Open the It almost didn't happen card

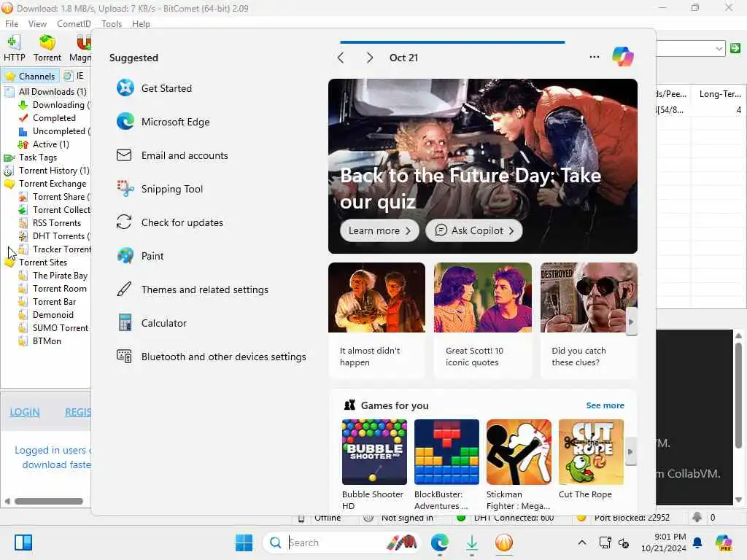376,319
